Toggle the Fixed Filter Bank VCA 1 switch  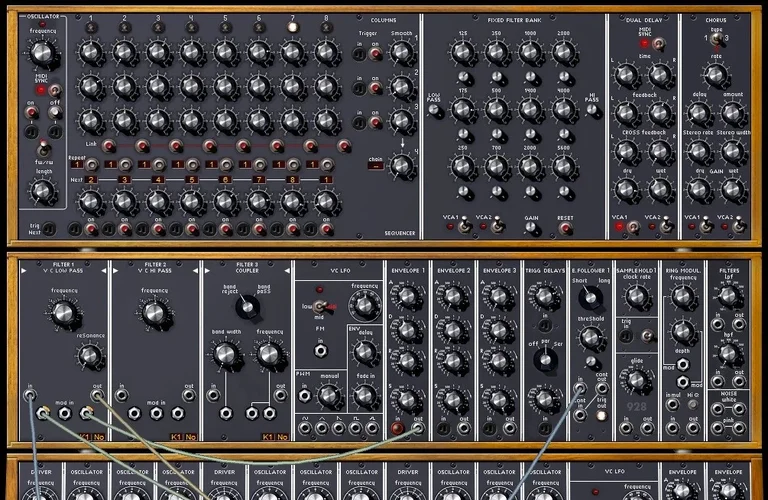(x=464, y=226)
